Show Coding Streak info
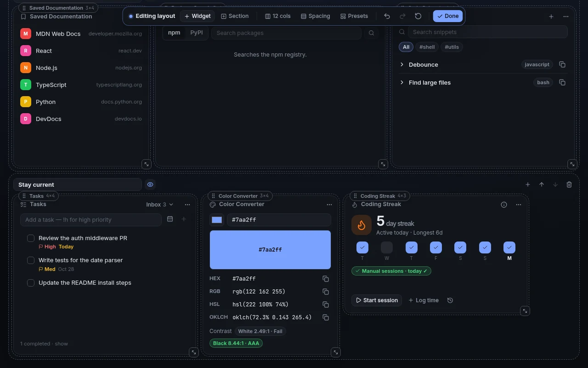Screen dimensions: 588x368 [504, 205]
